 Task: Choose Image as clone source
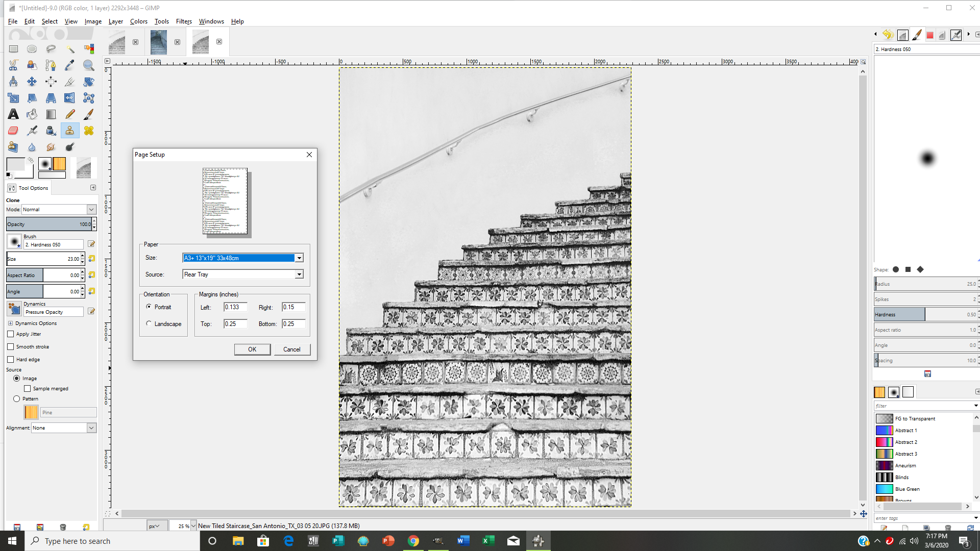coord(17,379)
